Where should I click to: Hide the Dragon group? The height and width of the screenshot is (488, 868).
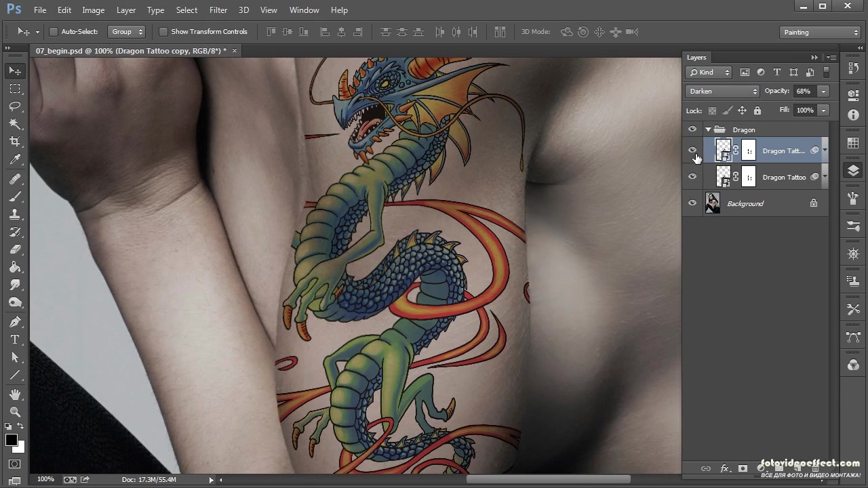[x=692, y=129]
